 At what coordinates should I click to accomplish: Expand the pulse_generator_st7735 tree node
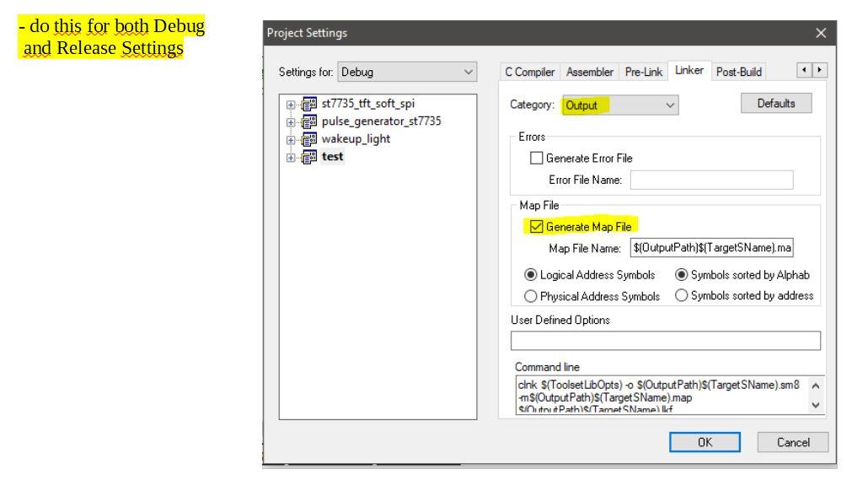click(x=291, y=122)
